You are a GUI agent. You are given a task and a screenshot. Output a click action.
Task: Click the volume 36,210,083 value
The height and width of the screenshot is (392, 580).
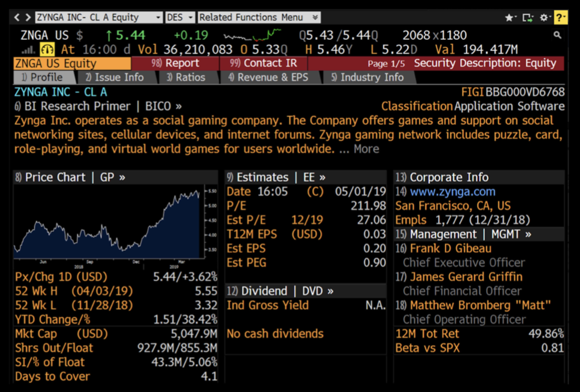pos(198,50)
